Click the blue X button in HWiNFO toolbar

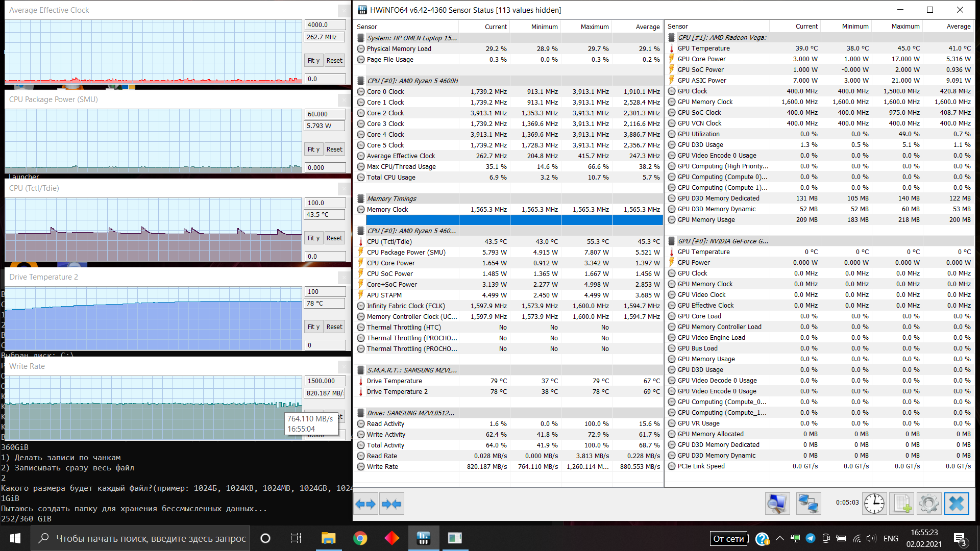(x=957, y=504)
